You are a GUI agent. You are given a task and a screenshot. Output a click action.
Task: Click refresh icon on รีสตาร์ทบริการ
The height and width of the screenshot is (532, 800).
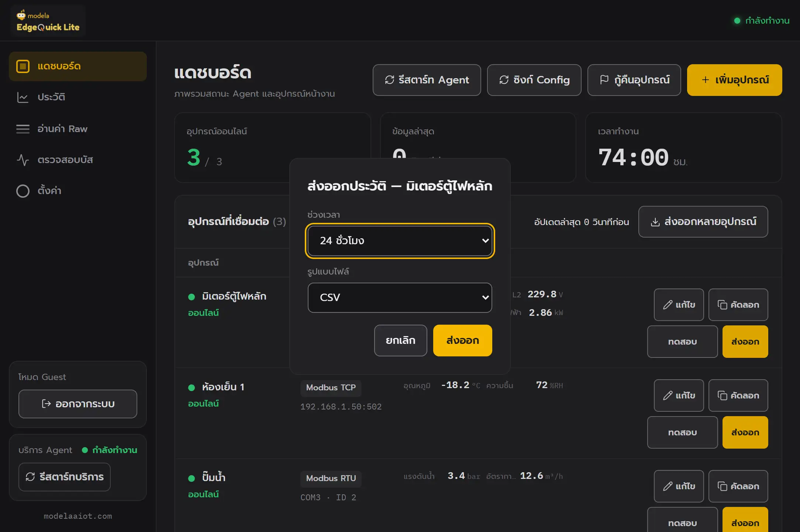point(30,477)
